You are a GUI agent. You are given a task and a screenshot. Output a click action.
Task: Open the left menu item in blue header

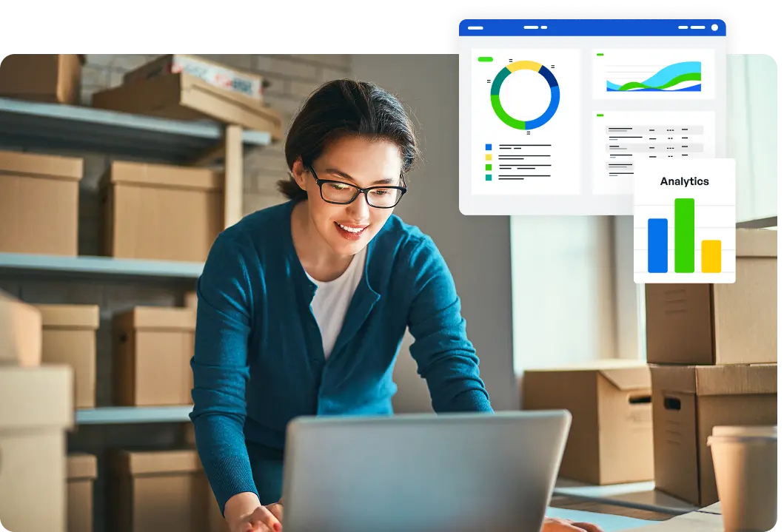(x=475, y=28)
